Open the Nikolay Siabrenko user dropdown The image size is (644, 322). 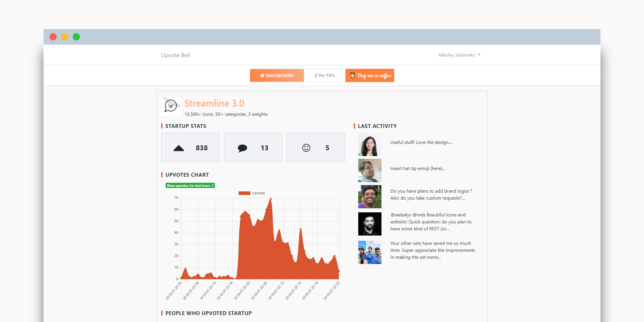459,55
